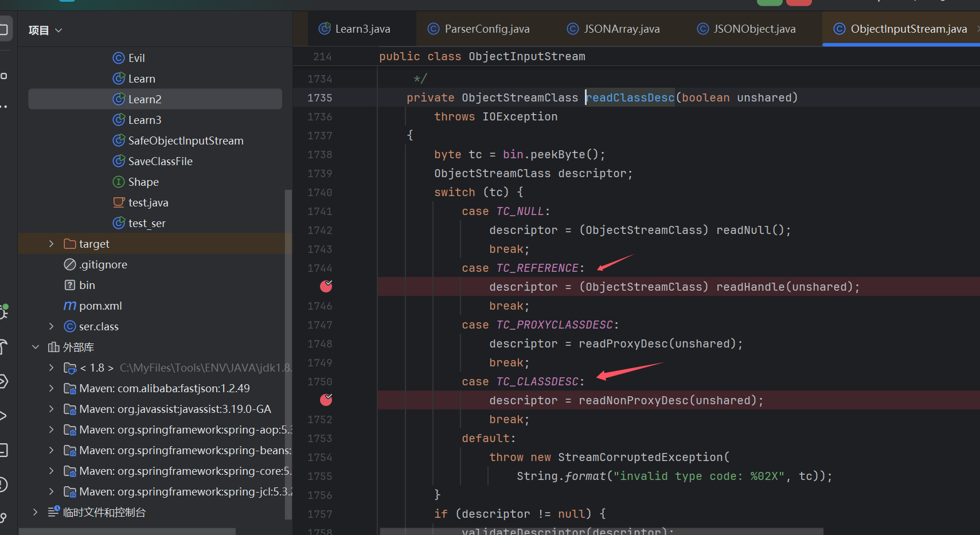Click the Learn class icon in the tree
Image resolution: width=980 pixels, height=535 pixels.
click(119, 79)
